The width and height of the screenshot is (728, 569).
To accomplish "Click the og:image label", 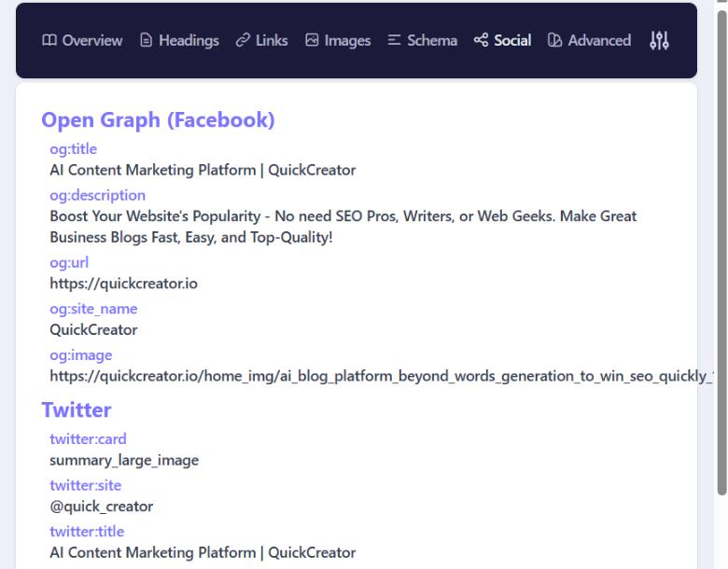I will click(81, 355).
